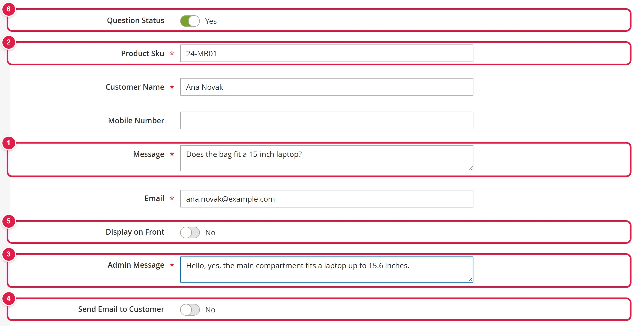Enable the Send Email to Customer switch
This screenshot has height=326, width=644.
190,309
